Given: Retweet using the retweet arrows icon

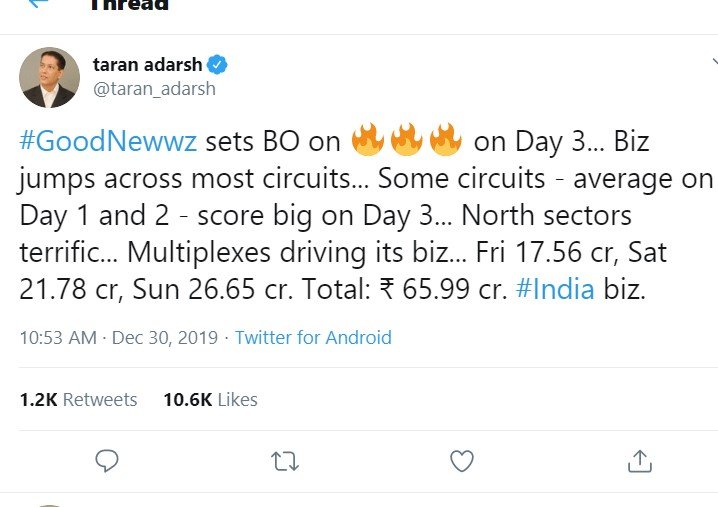Looking at the screenshot, I should click(x=284, y=460).
